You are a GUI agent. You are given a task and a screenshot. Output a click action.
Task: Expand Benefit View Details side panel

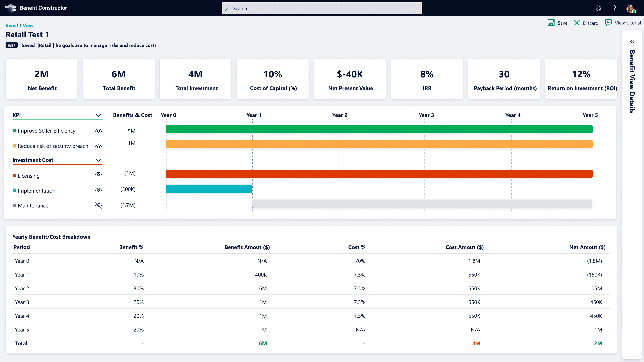coord(632,42)
